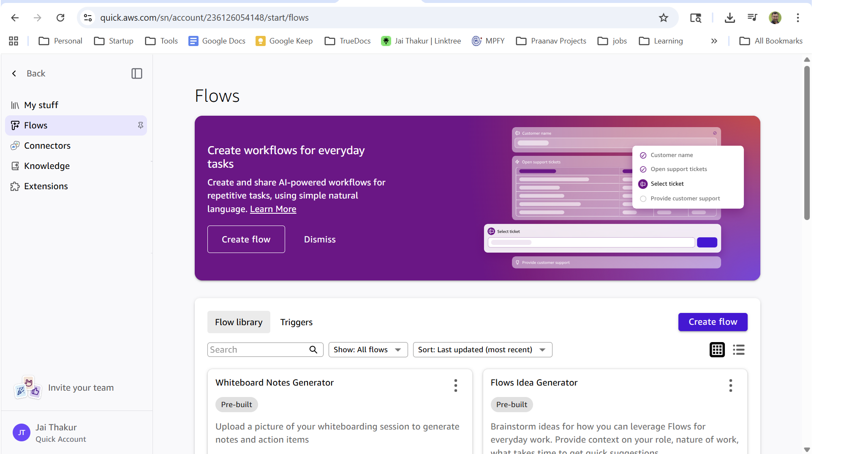Click the blue Create flow button
The width and height of the screenshot is (868, 454).
tap(713, 322)
